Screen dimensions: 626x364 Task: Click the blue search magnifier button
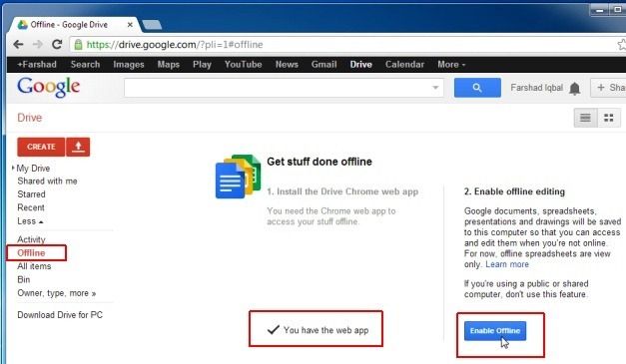477,88
